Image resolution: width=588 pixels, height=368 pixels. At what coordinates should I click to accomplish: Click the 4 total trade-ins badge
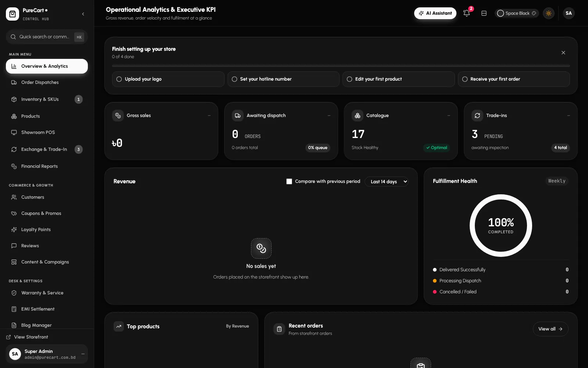[560, 148]
